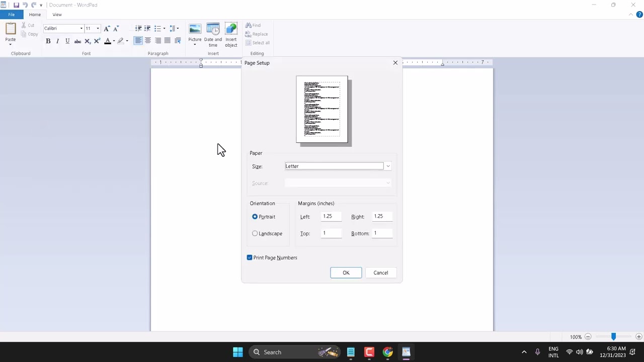The image size is (644, 362).
Task: Open Customize Quick Access Toolbar arrow
Action: [x=41, y=5]
